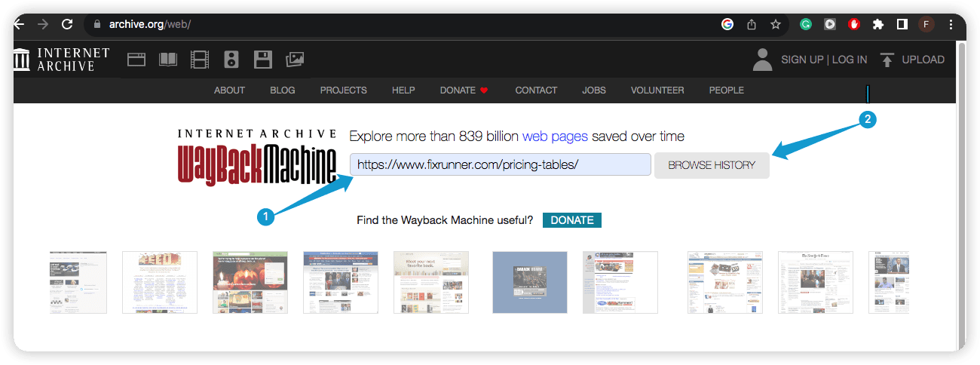Screen dimensions: 980x365
Task: Open the first partially visible site thumbnail
Action: point(78,282)
